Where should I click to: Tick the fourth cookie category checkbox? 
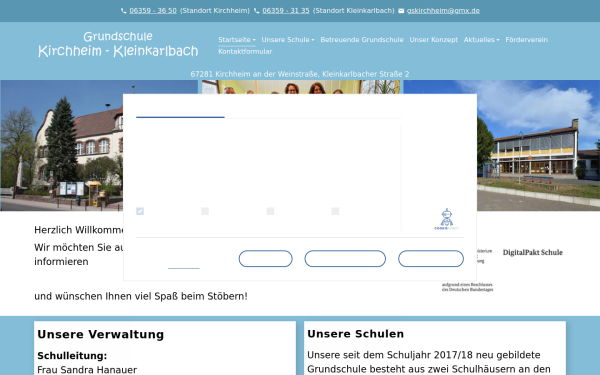click(335, 211)
